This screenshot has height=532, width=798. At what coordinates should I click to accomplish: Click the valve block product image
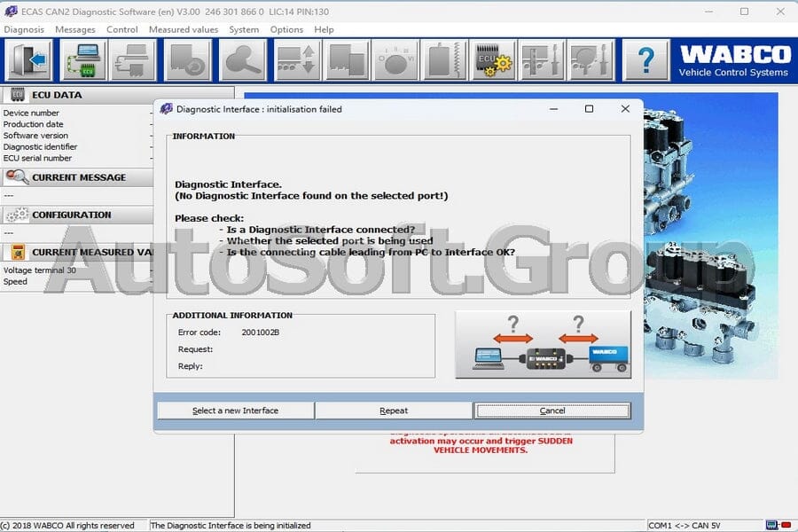pyautogui.click(x=710, y=235)
